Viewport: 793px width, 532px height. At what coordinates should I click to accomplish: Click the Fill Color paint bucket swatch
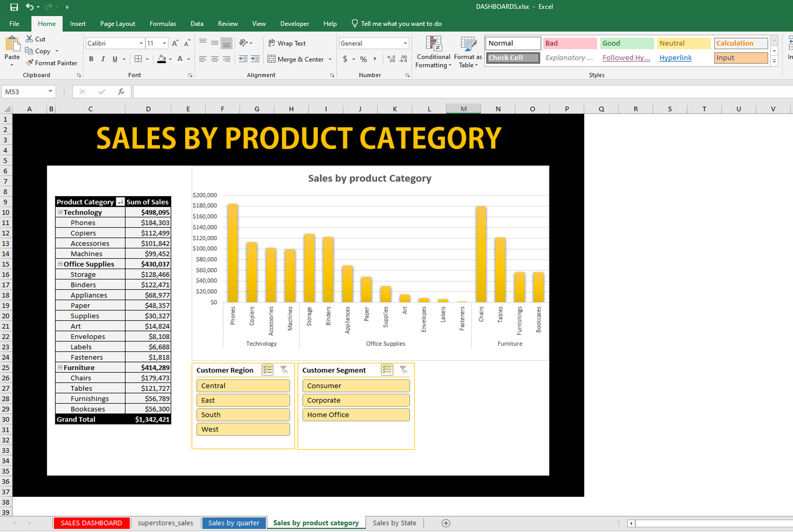pyautogui.click(x=162, y=59)
